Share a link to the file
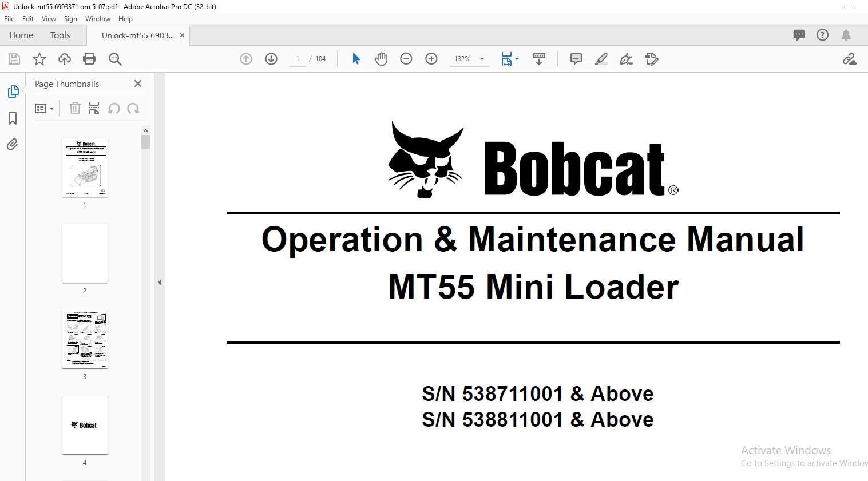Screen dimensions: 868x481 [849, 59]
